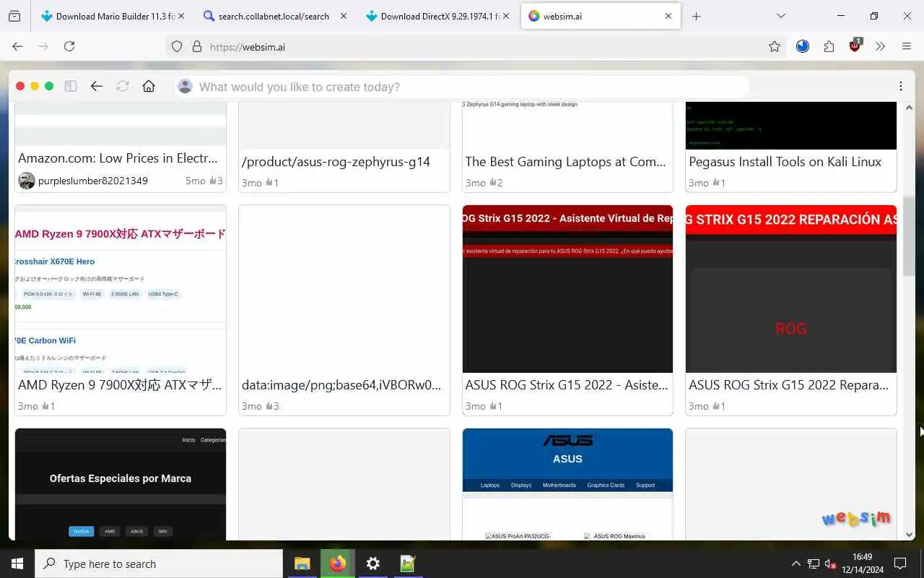Reload the page with Firefox refresh button
This screenshot has width=924, height=578.
(x=69, y=46)
